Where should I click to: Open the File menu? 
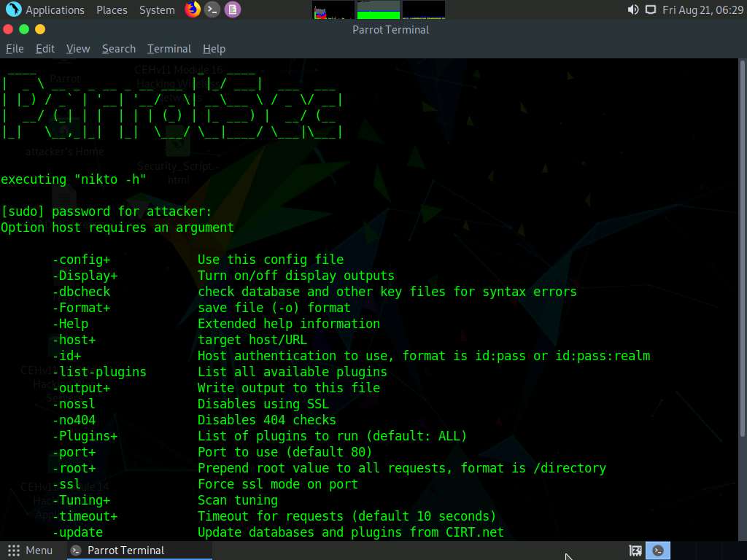coord(15,49)
